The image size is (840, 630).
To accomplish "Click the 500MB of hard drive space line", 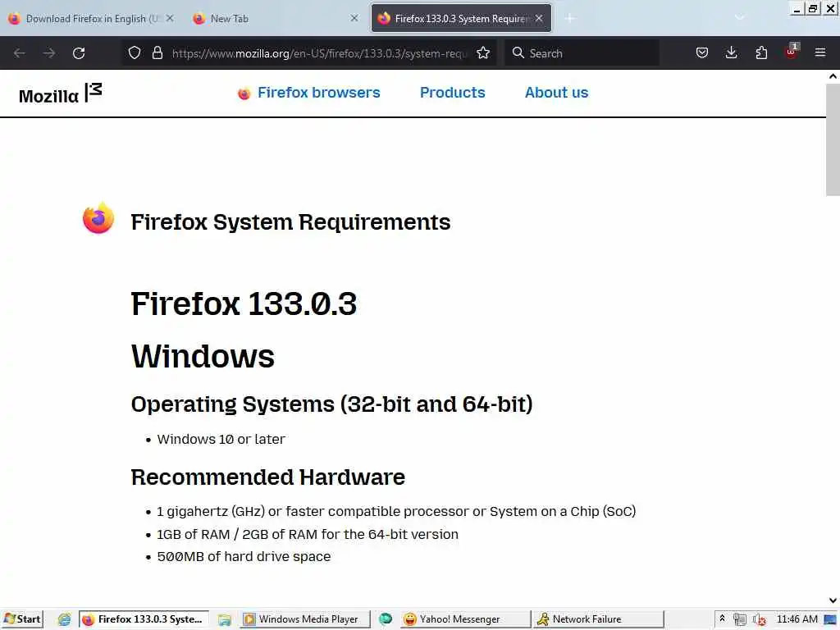I will pos(244,556).
